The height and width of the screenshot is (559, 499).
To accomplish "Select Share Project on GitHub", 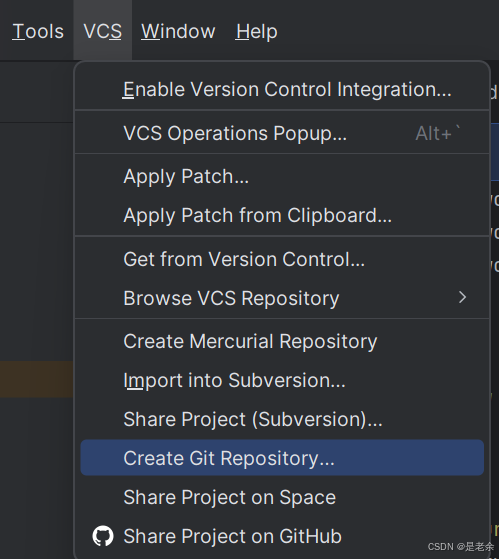I will [x=282, y=536].
